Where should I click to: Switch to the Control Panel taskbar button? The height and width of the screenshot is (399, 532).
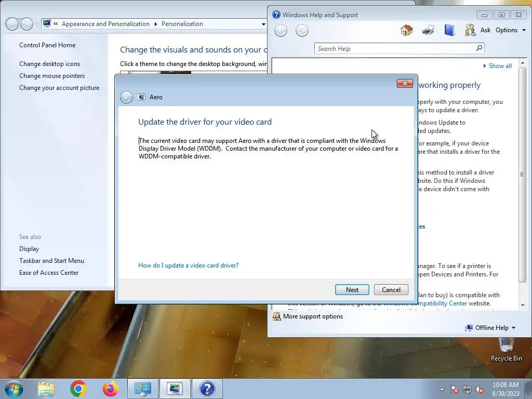(x=143, y=389)
